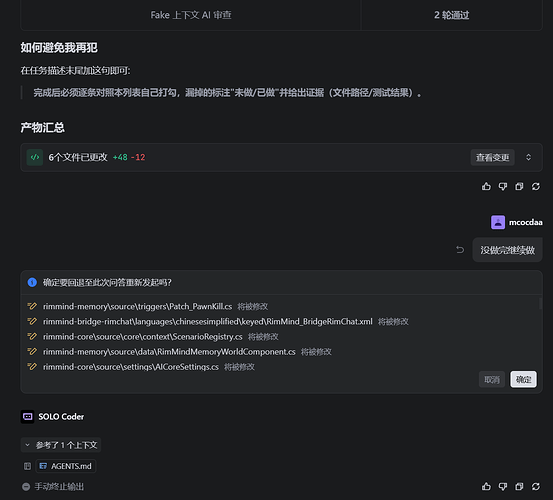Image resolution: width=553 pixels, height=500 pixels.
Task: Click the file list scrollbar in rollback dialog
Action: 540,304
